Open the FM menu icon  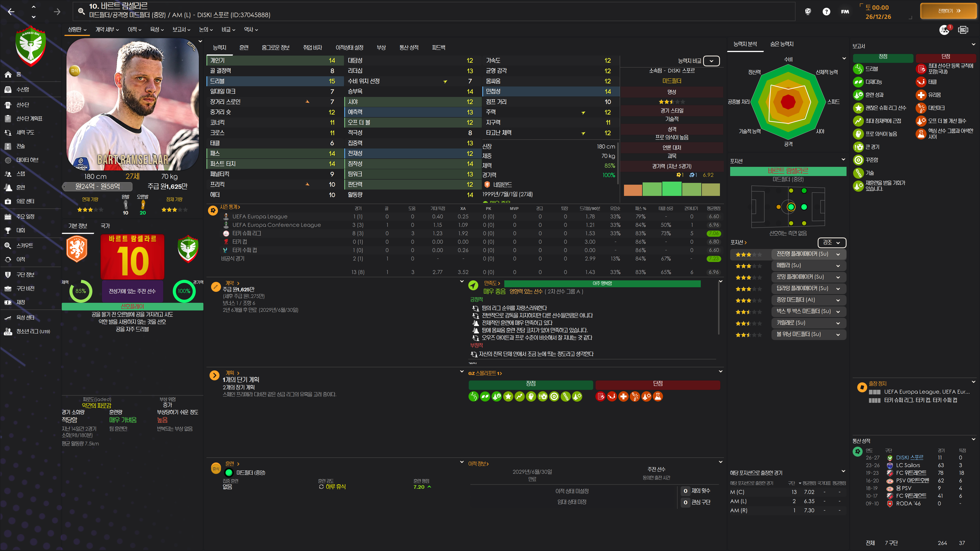tap(844, 12)
